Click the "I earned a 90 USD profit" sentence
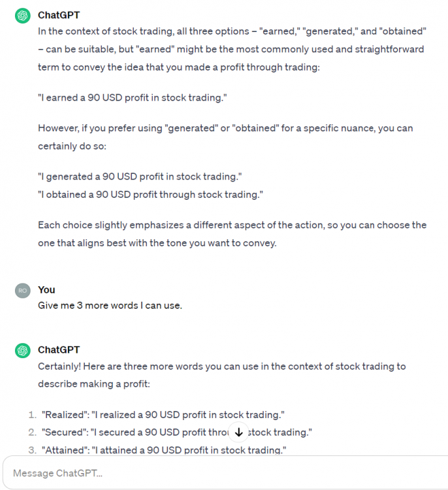The image size is (448, 490). (x=133, y=97)
